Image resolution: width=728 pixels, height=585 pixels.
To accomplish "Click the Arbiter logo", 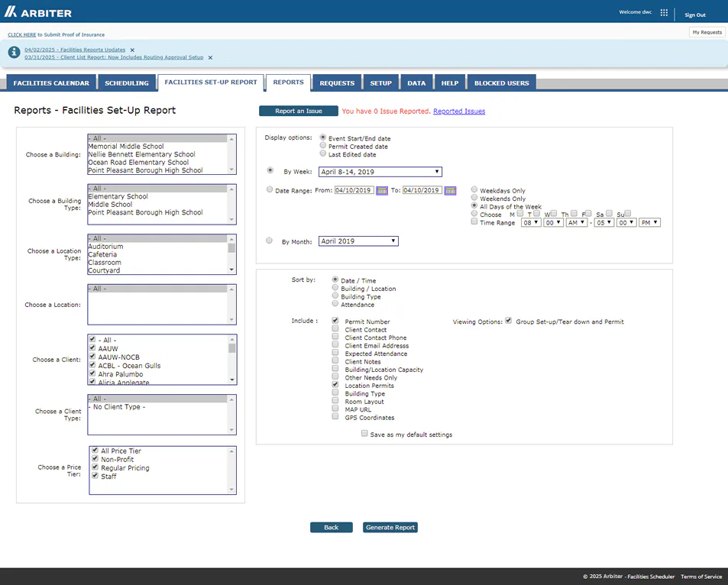I will (x=38, y=12).
